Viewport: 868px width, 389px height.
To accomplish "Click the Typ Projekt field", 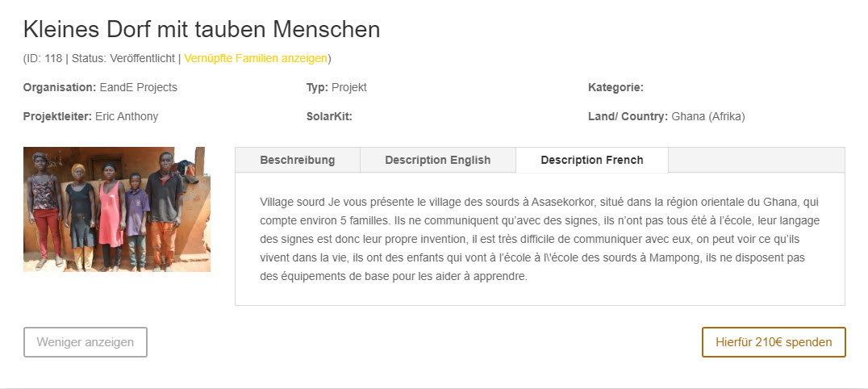I will click(x=336, y=87).
